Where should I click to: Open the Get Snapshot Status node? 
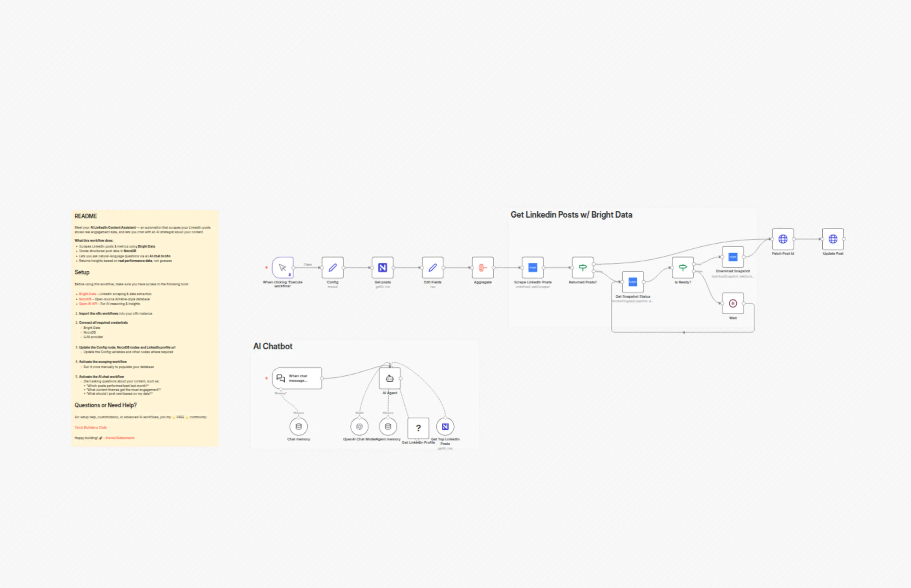tap(633, 282)
